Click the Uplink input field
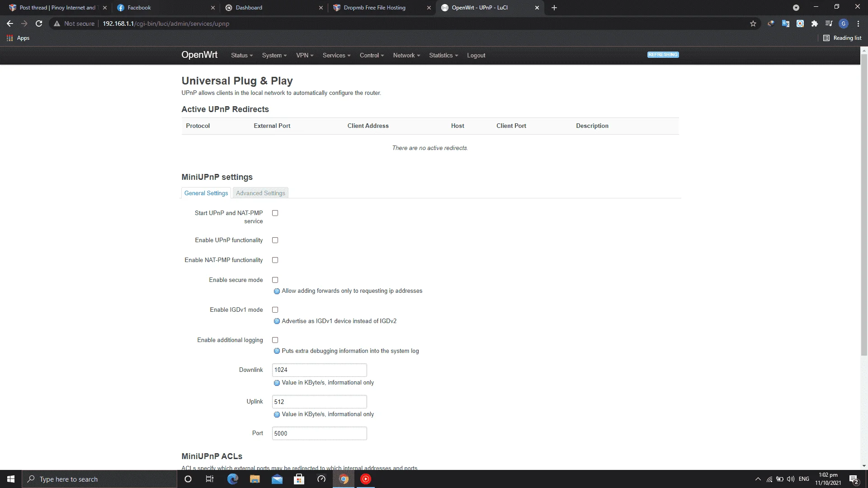The image size is (868, 488). pyautogui.click(x=320, y=402)
